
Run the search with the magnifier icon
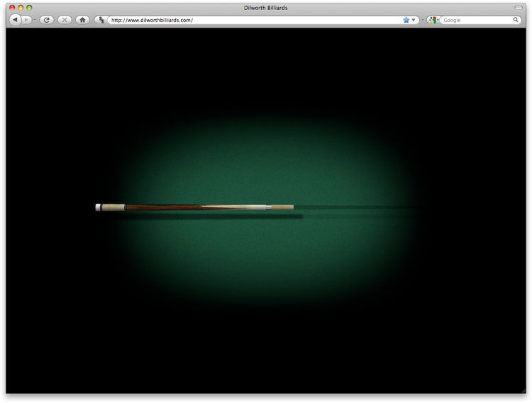516,20
